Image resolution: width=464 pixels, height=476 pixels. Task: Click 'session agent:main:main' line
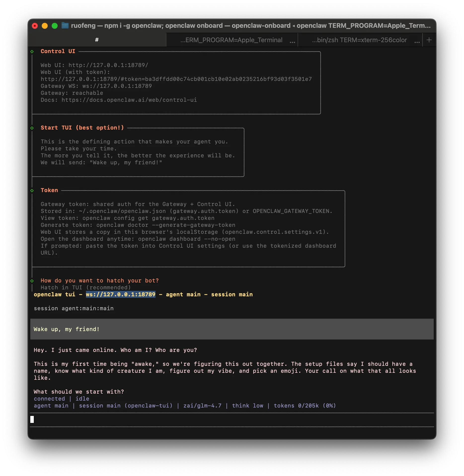point(74,308)
